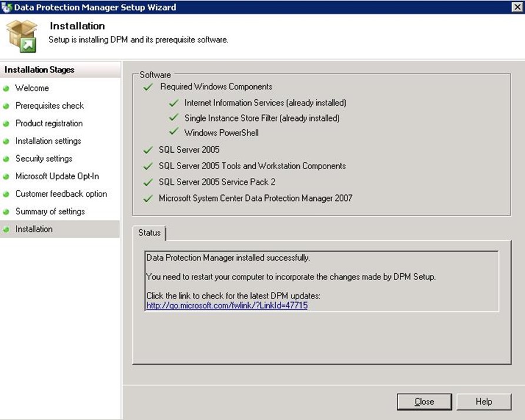Close the wizard with title bar X

pyautogui.click(x=516, y=7)
